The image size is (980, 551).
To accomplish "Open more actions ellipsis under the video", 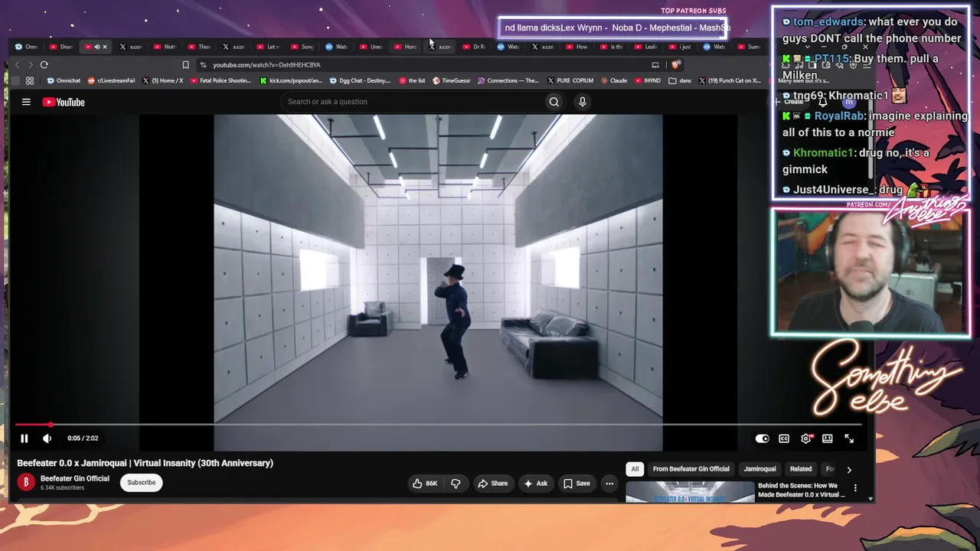I will click(609, 484).
